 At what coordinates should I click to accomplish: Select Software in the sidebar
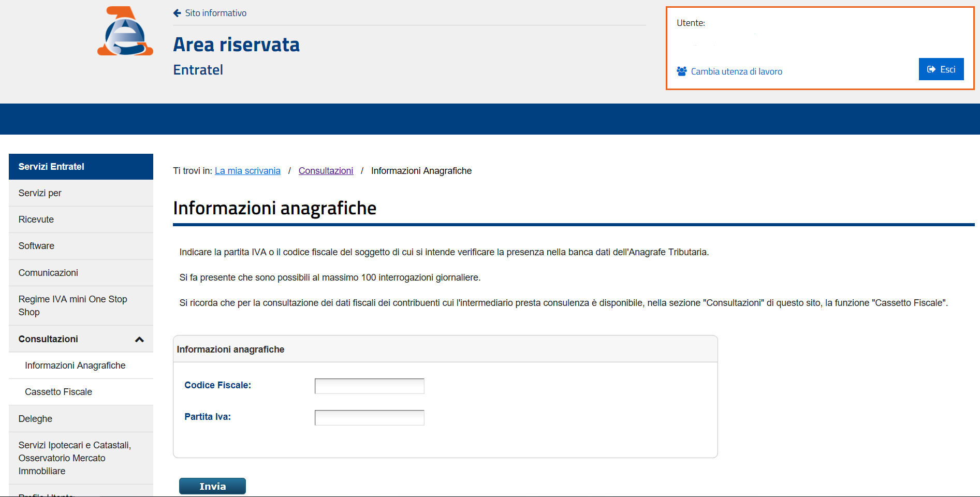pos(36,246)
